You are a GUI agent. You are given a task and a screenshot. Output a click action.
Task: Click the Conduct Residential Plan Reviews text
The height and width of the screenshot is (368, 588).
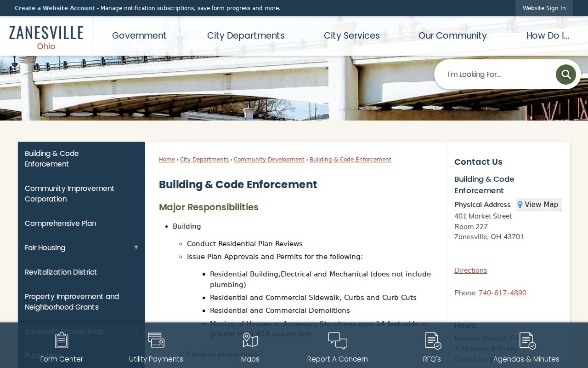pos(245,244)
